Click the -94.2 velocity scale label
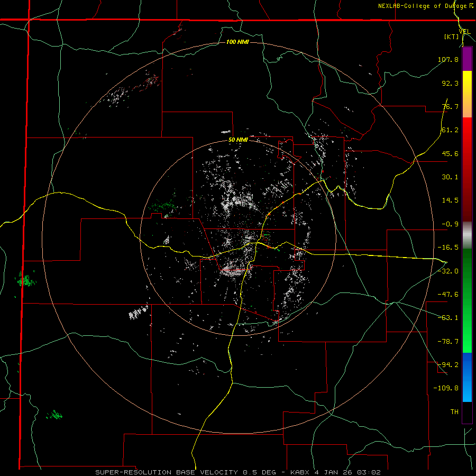476x476 pixels. (x=448, y=365)
